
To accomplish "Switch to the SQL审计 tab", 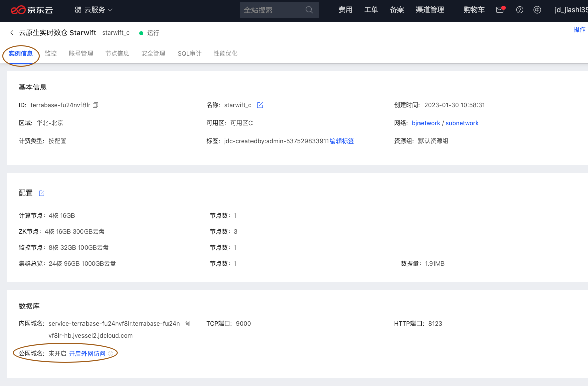I will pos(189,54).
